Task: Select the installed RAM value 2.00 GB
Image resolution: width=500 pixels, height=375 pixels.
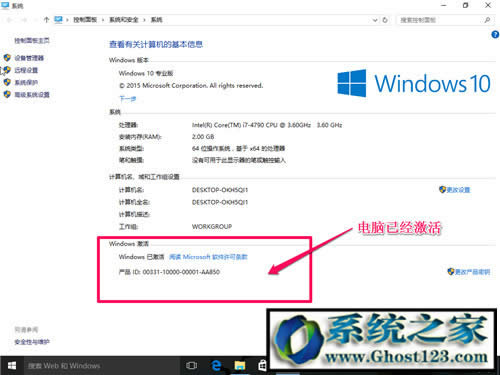Action: click(203, 137)
